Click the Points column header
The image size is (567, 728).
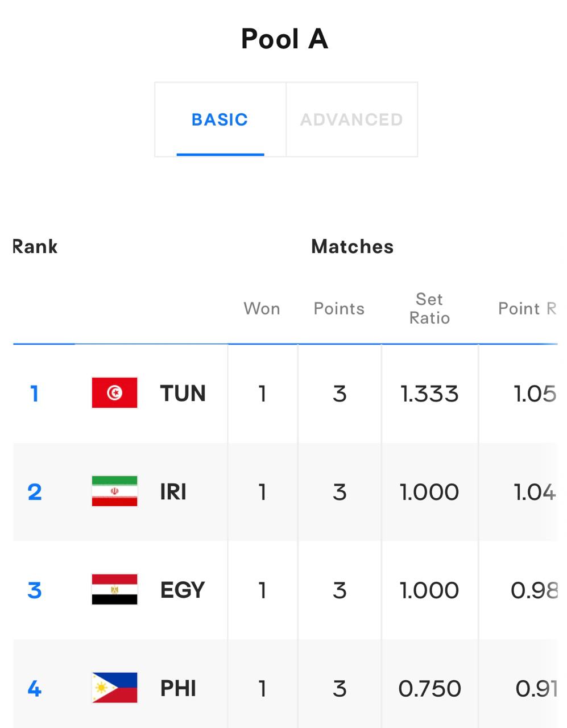[339, 308]
